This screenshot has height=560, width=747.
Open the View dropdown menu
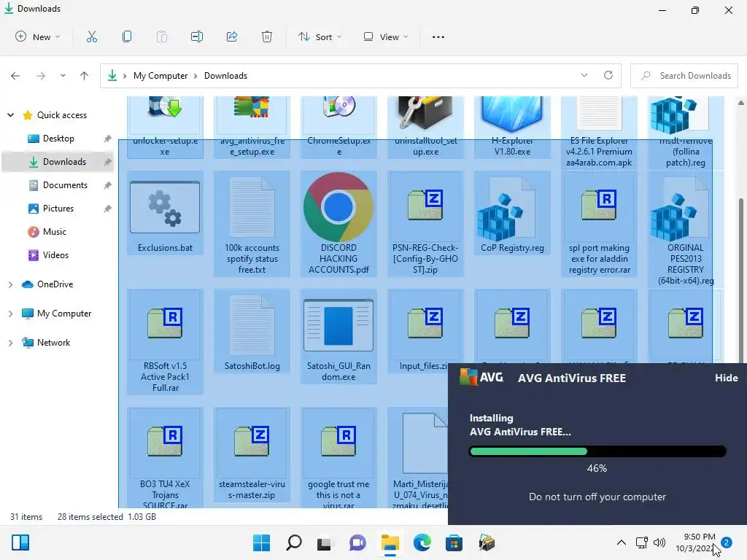(385, 36)
